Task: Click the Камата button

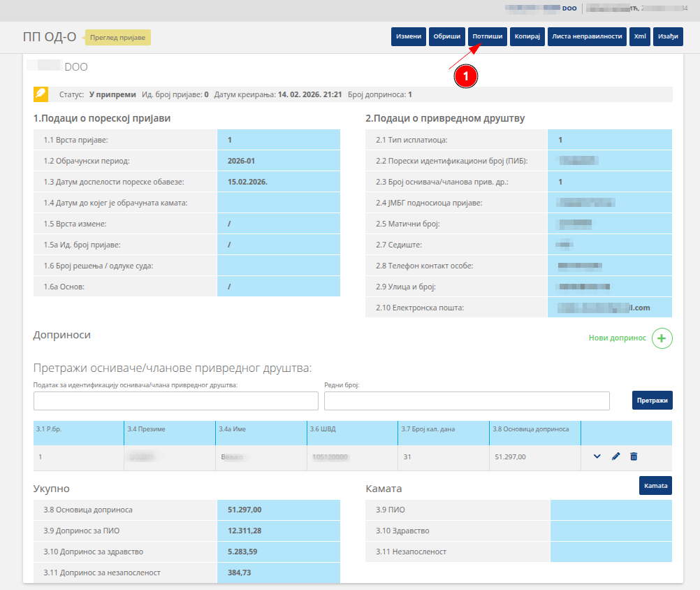Action: pos(655,485)
